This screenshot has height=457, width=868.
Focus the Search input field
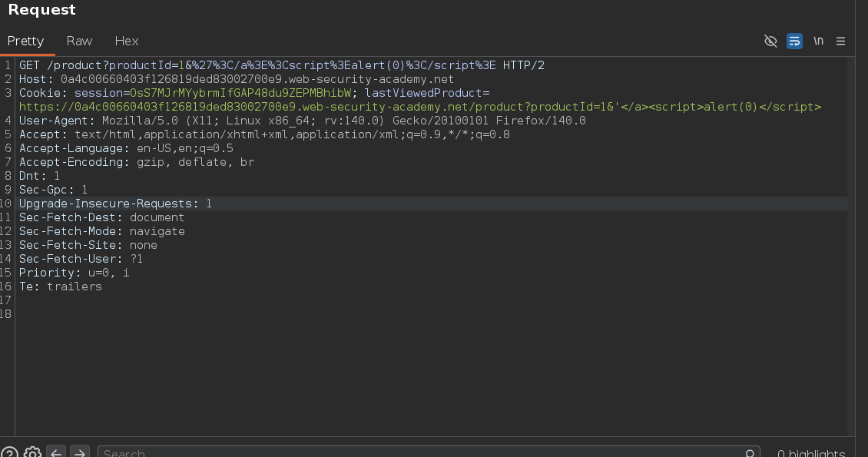coord(429,452)
